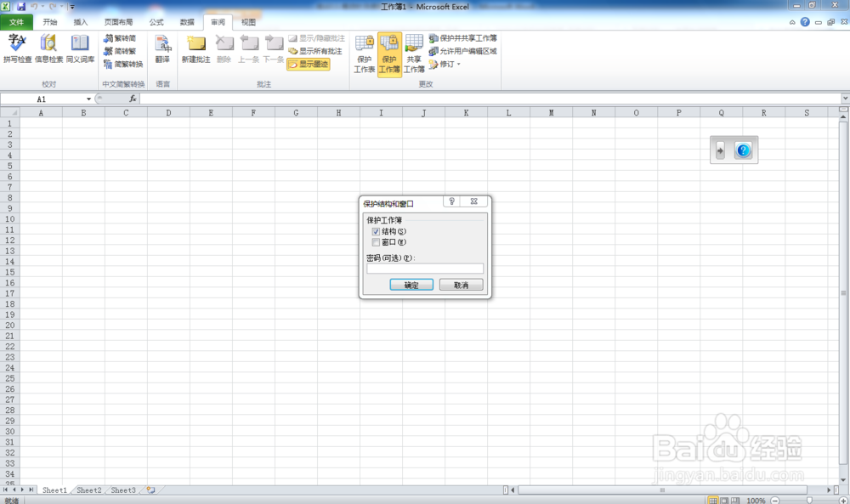Screen dimensions: 850x504
Task: Go to the last sheet navigation arrow
Action: click(31, 490)
